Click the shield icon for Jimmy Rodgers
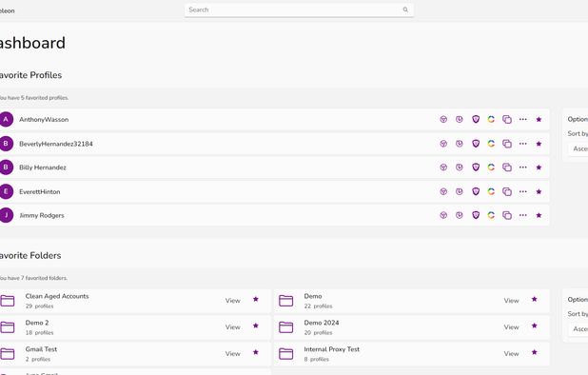 click(x=476, y=215)
